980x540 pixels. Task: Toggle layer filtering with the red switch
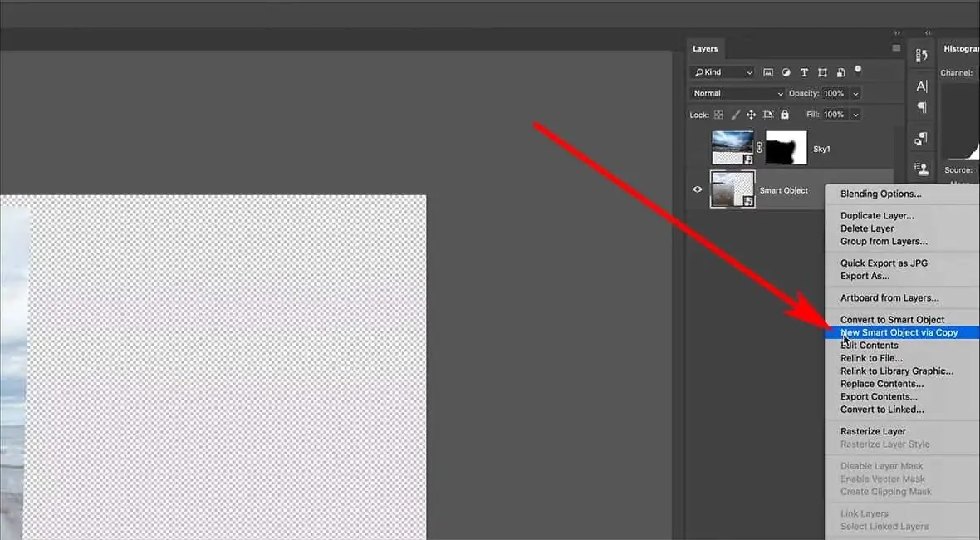pyautogui.click(x=858, y=69)
